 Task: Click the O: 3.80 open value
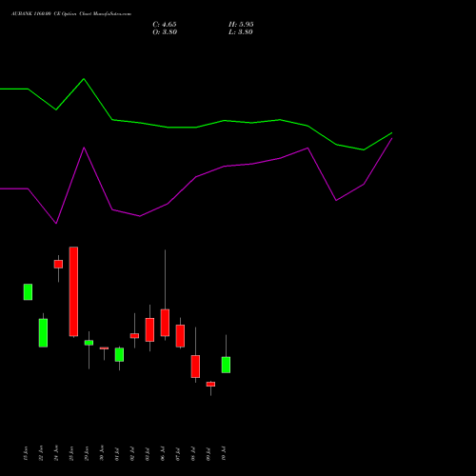(165, 32)
